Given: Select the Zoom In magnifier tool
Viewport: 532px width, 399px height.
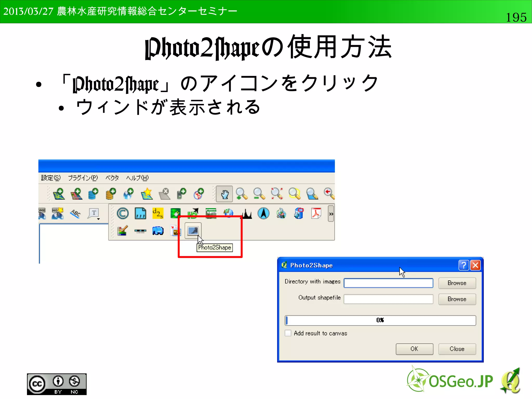Looking at the screenshot, I should tap(242, 194).
